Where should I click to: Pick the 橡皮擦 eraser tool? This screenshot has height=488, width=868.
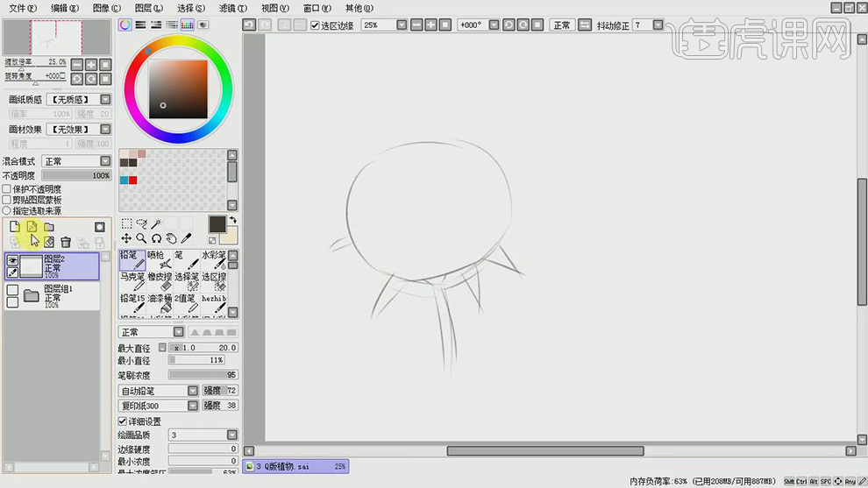160,281
